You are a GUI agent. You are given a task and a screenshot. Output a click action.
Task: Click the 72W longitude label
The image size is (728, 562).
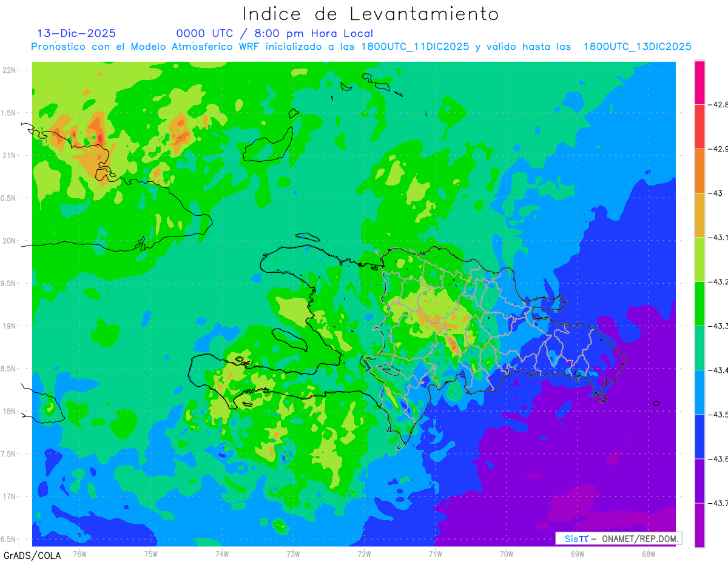pyautogui.click(x=364, y=554)
